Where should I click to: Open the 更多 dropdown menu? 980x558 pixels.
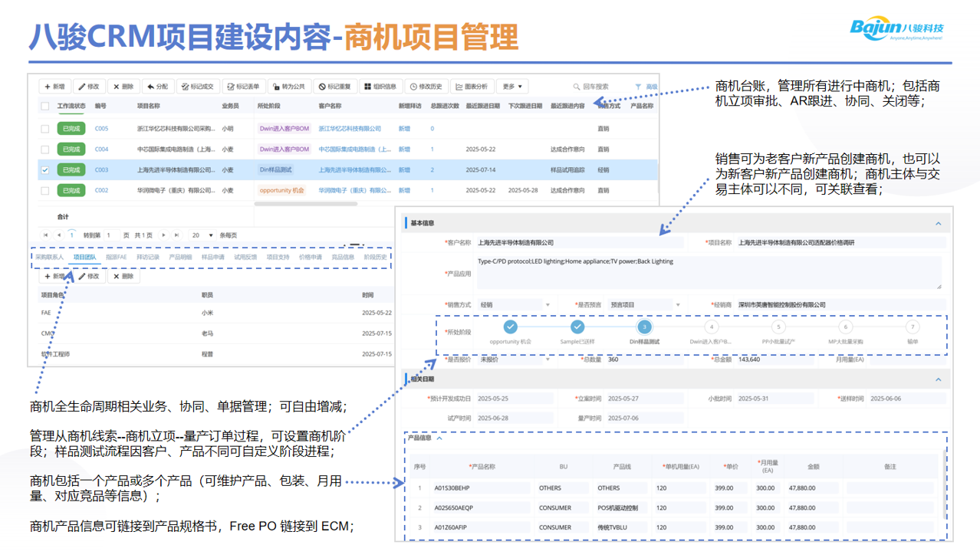(x=511, y=87)
